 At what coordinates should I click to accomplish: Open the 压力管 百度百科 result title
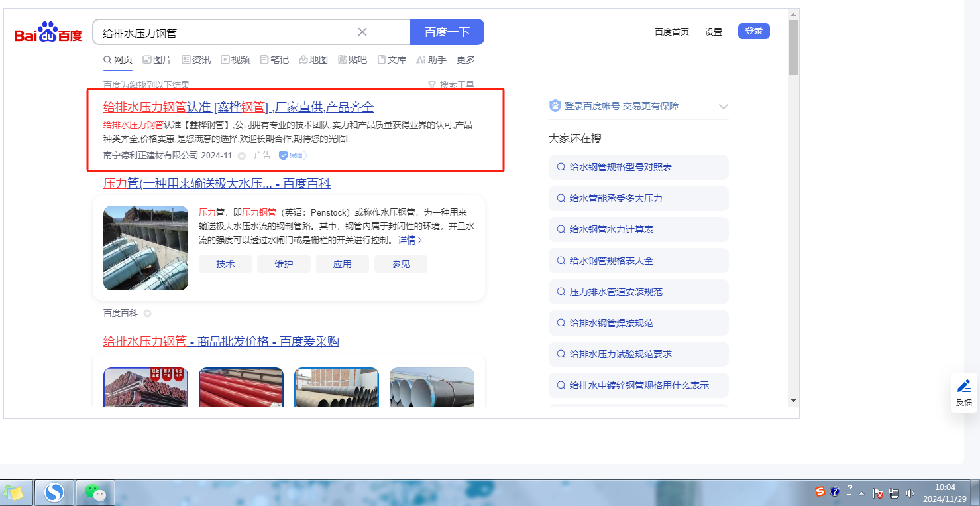click(217, 184)
